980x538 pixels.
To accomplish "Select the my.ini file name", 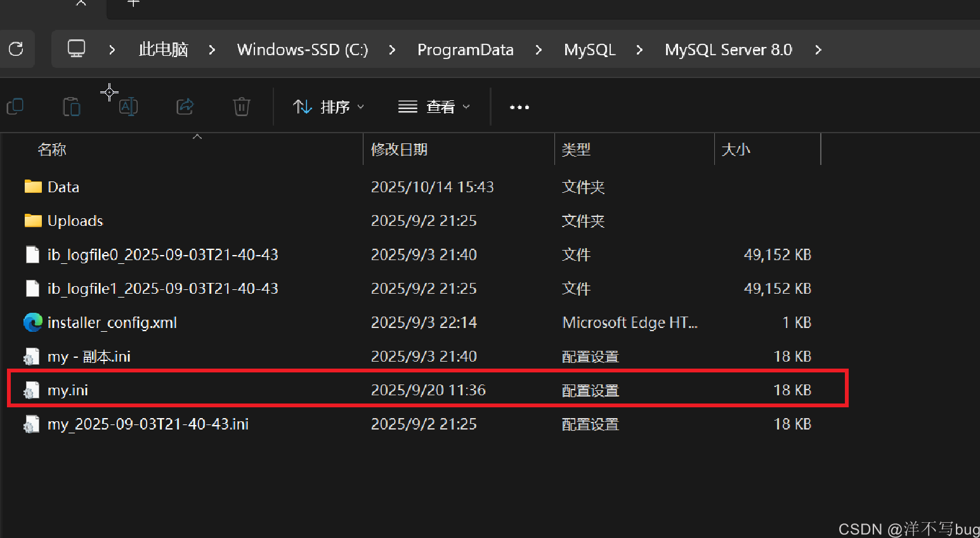I will point(68,390).
